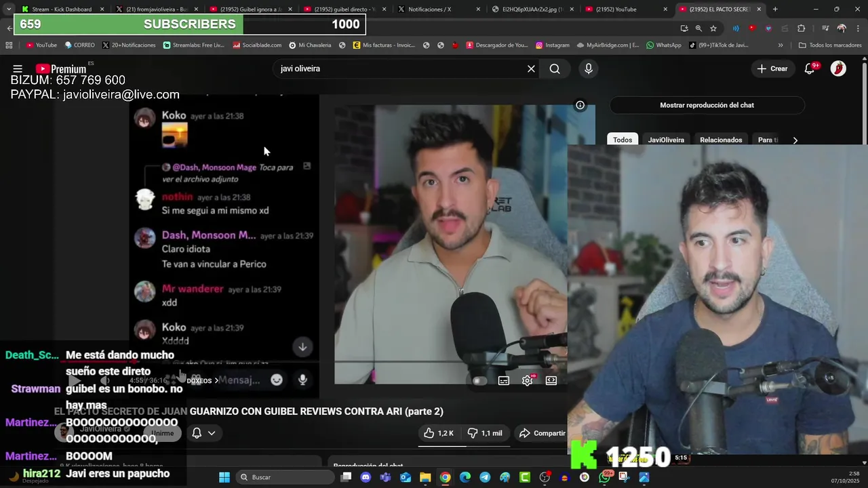Open Discord from the taskbar

tap(366, 477)
